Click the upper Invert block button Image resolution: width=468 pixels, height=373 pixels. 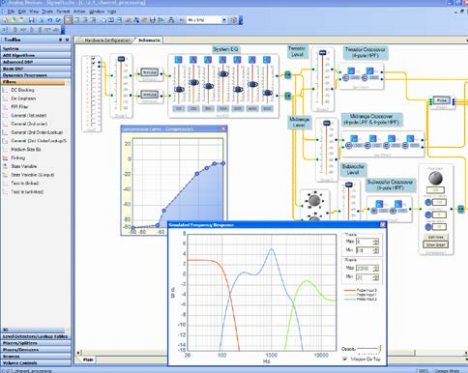click(x=150, y=72)
